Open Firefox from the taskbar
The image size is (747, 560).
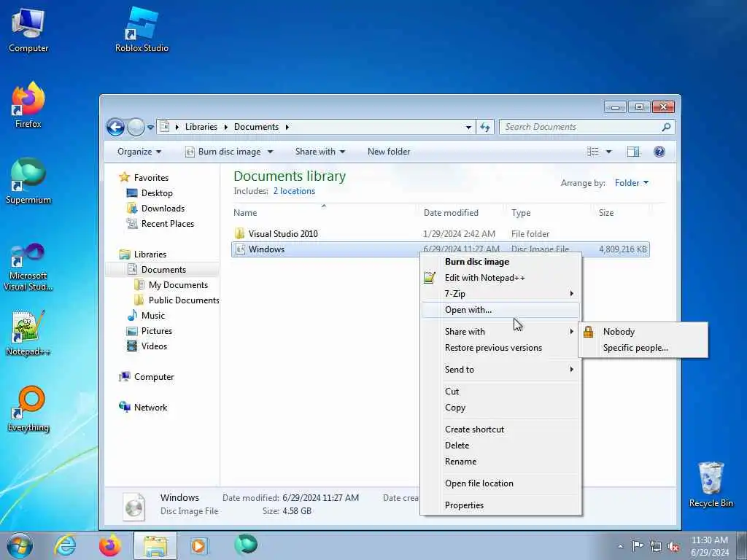pos(110,545)
